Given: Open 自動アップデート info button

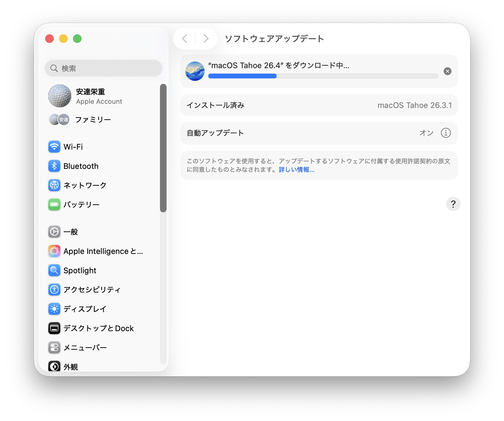Looking at the screenshot, I should coord(445,133).
